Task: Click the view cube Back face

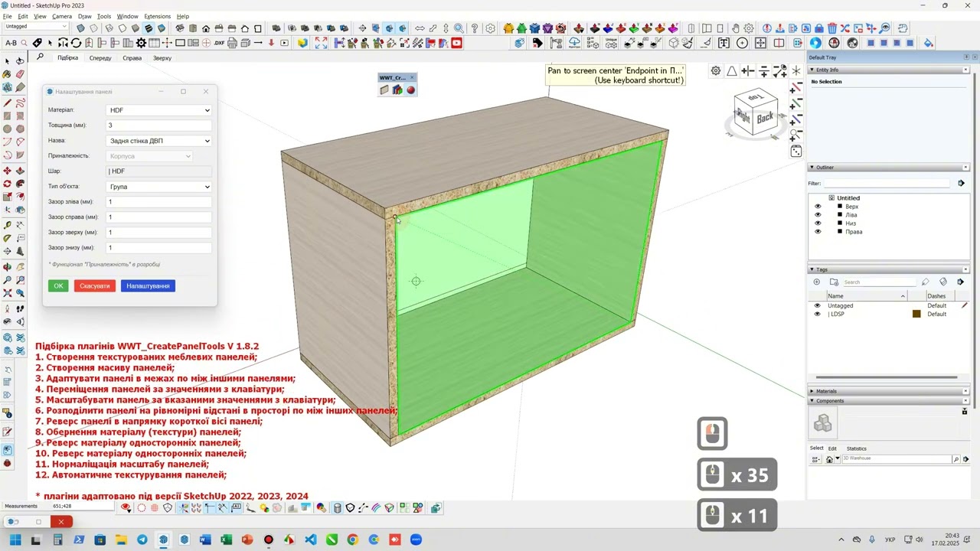Action: click(765, 118)
